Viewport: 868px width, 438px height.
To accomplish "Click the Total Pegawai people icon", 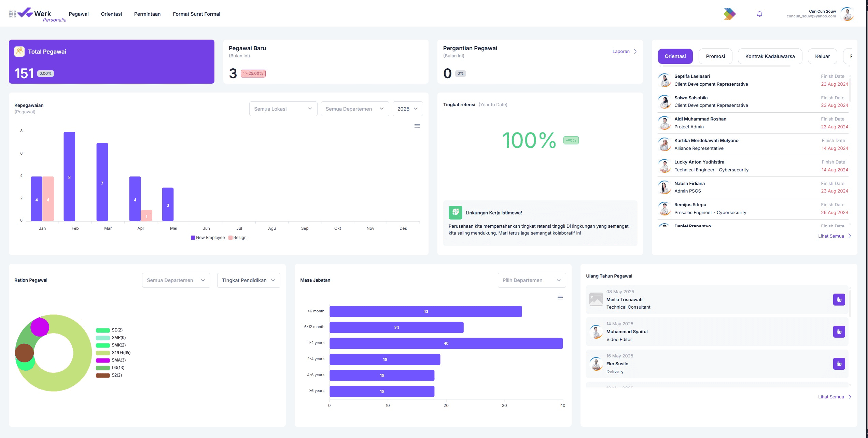I will [x=19, y=52].
